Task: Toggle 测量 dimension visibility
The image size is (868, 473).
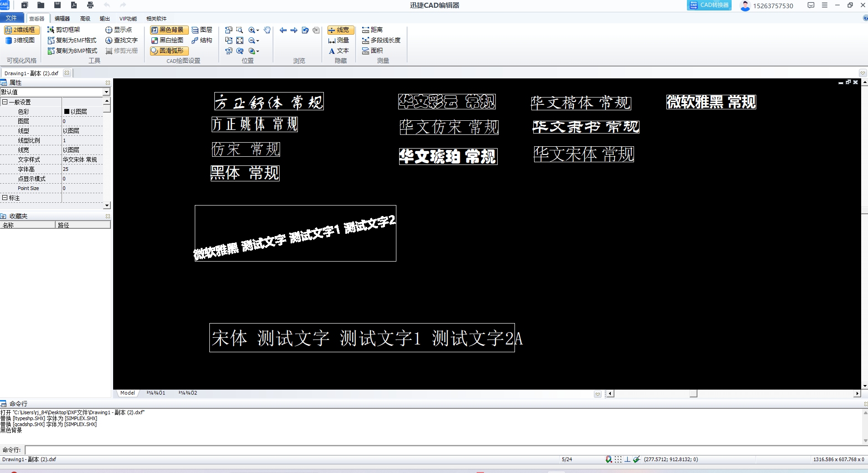Action: click(338, 40)
